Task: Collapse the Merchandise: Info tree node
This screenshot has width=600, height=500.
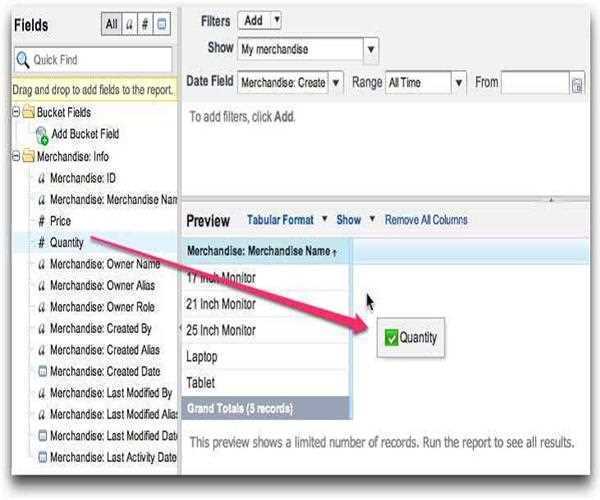Action: (x=16, y=156)
